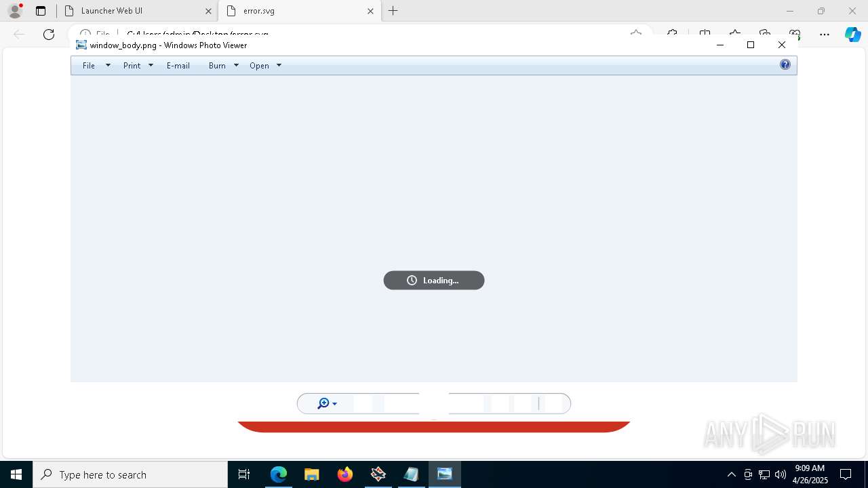The image size is (868, 488).
Task: Click the network tray icon
Action: point(764,474)
